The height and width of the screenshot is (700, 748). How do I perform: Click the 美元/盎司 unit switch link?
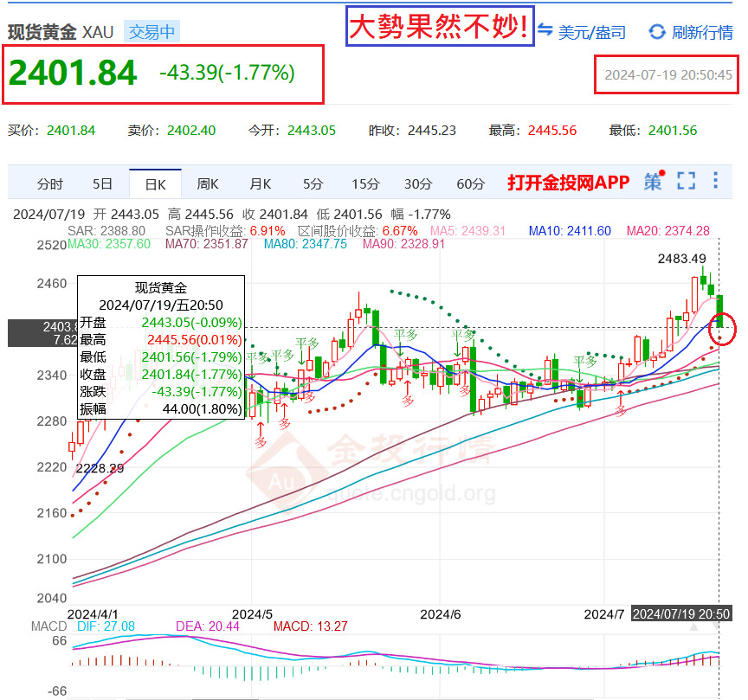click(591, 32)
